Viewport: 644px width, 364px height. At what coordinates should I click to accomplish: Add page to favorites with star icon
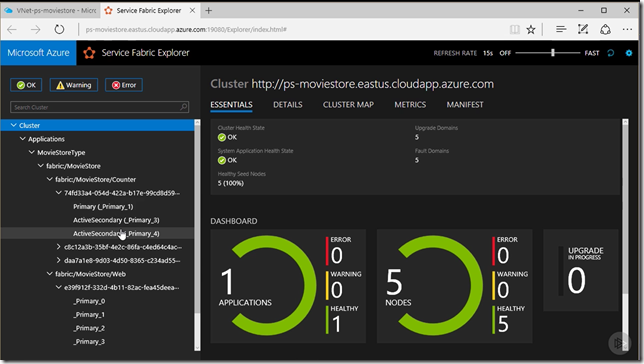click(x=531, y=29)
